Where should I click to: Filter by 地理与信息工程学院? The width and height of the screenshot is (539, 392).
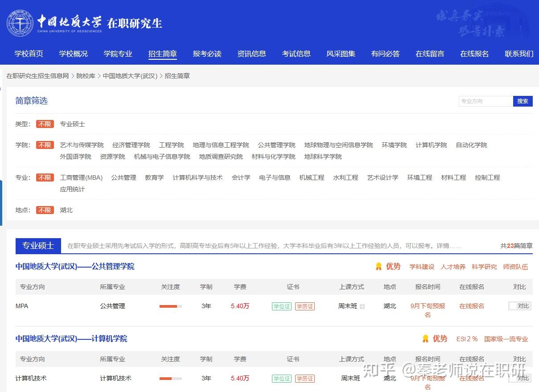(221, 145)
